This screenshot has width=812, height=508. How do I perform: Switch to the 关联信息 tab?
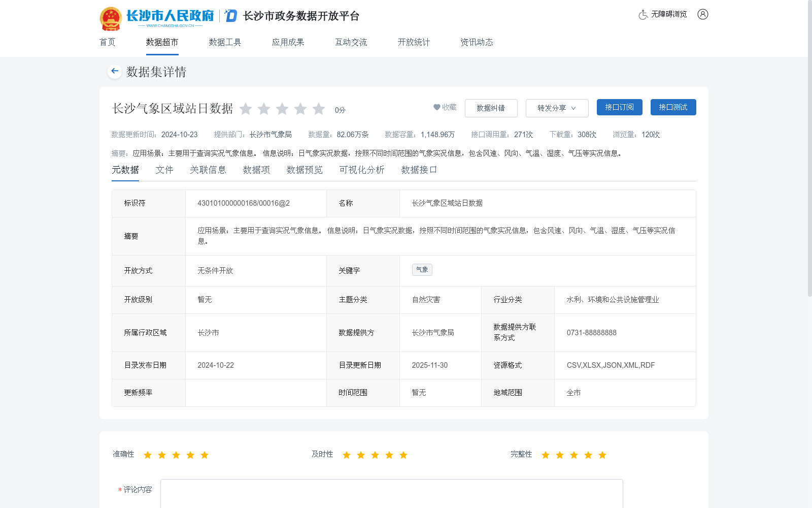(x=208, y=170)
